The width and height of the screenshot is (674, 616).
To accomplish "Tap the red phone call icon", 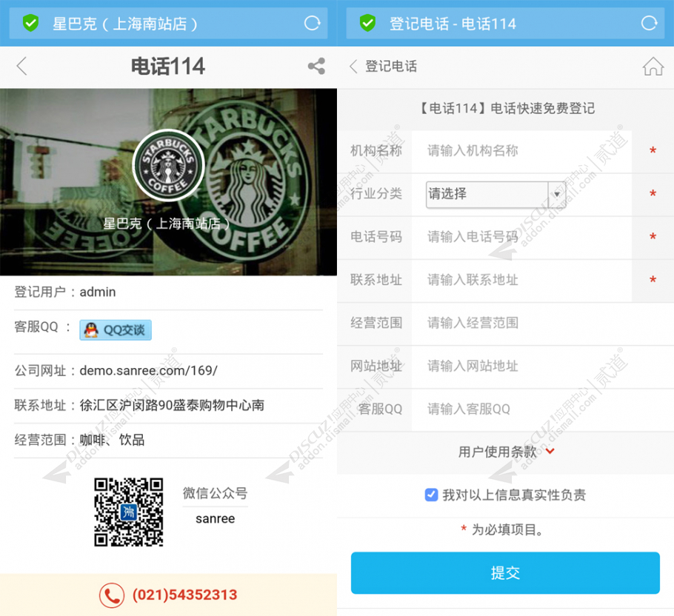I will [x=112, y=595].
